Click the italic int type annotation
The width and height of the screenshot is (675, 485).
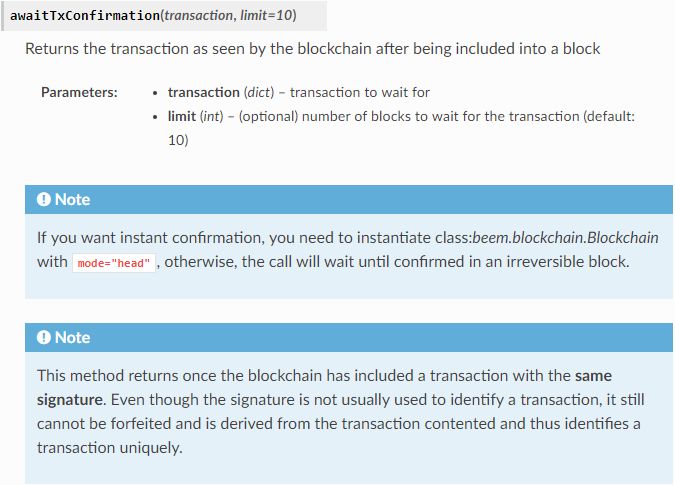coord(211,117)
